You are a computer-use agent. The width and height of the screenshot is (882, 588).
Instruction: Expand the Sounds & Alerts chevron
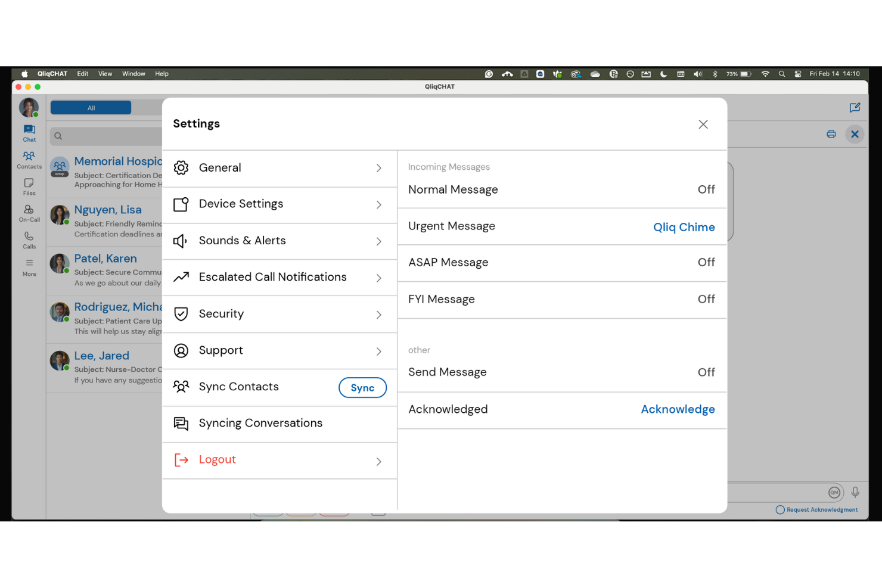tap(379, 241)
